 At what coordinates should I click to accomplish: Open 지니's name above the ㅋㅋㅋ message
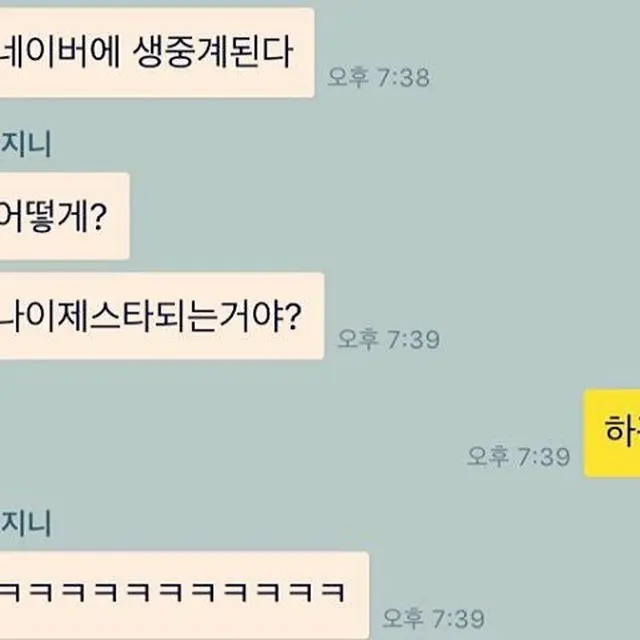[x=26, y=523]
